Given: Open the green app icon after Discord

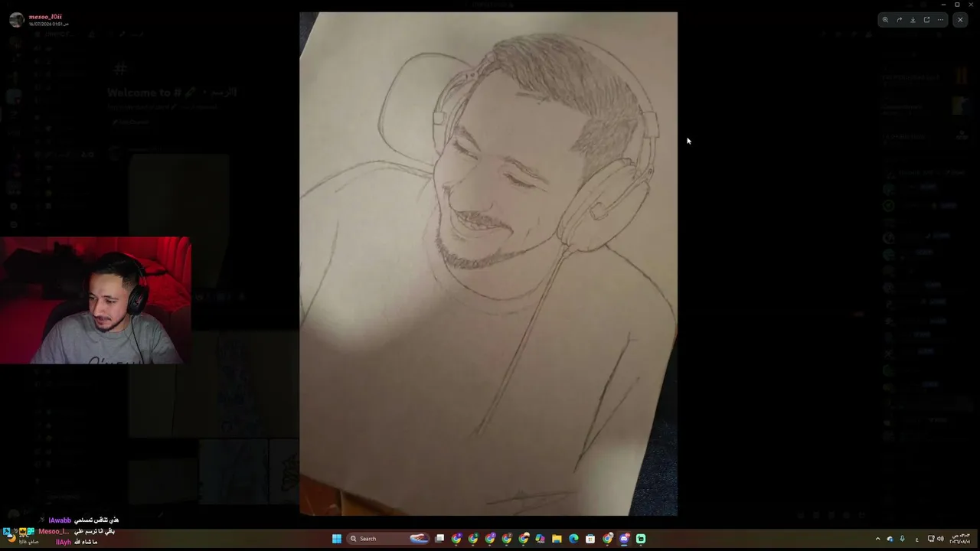Looking at the screenshot, I should coord(641,539).
